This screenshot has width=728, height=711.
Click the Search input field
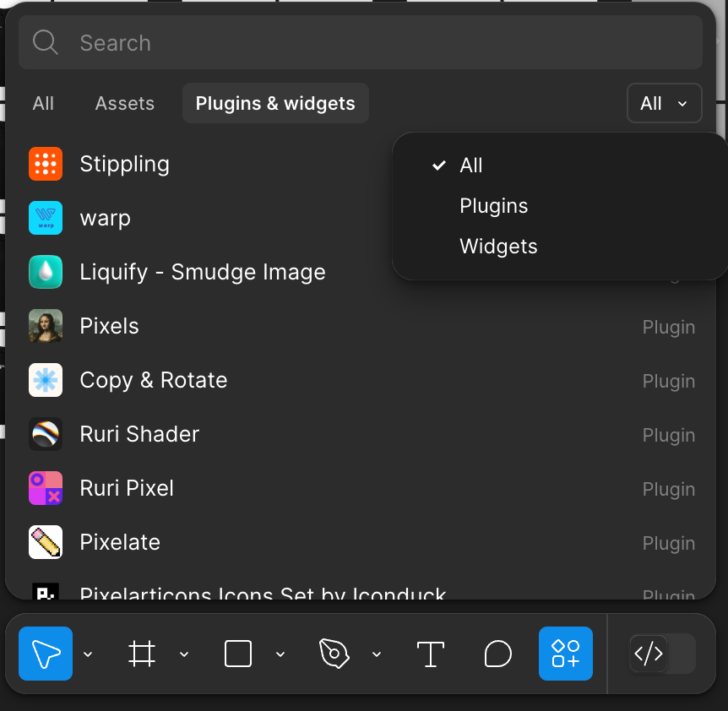pos(361,43)
